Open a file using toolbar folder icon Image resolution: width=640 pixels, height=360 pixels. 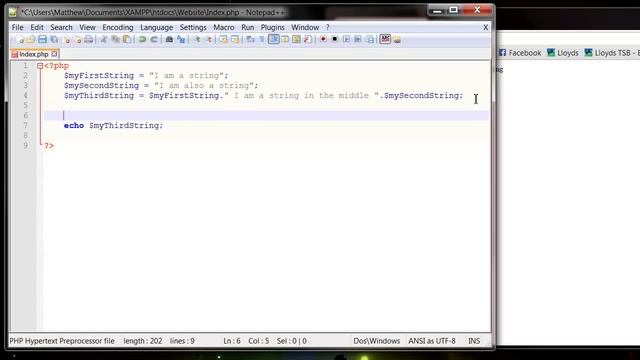point(31,40)
